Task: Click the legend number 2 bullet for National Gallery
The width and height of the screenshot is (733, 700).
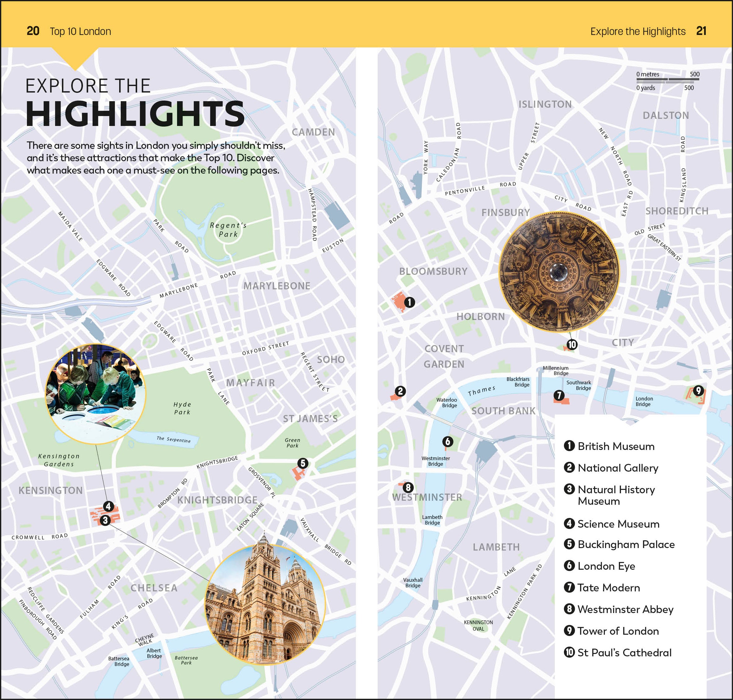Action: (569, 467)
